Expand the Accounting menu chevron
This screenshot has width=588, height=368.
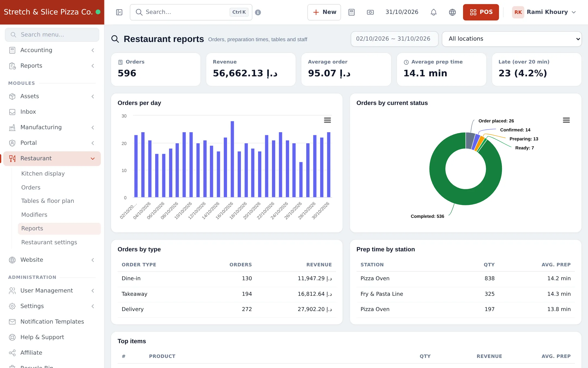click(93, 50)
